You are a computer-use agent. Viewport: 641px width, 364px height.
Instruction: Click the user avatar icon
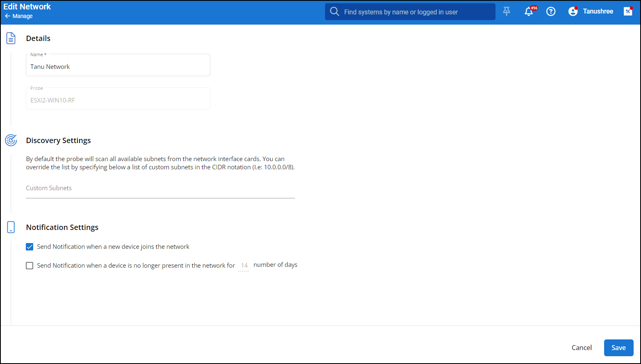[x=573, y=11]
